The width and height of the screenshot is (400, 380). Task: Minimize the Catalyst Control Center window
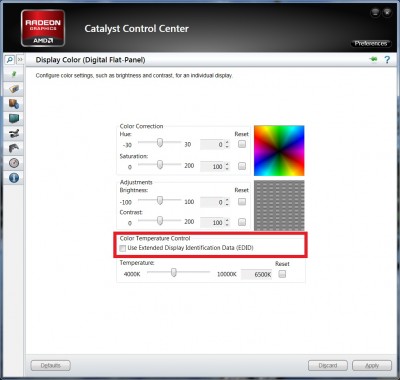click(375, 13)
